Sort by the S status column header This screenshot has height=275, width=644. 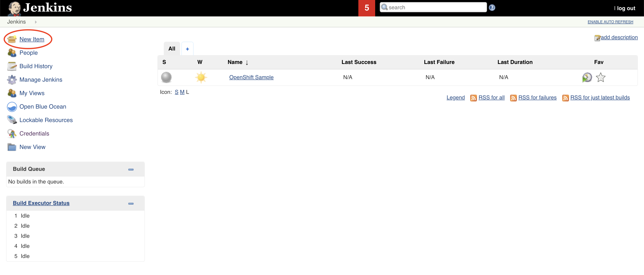tap(164, 62)
